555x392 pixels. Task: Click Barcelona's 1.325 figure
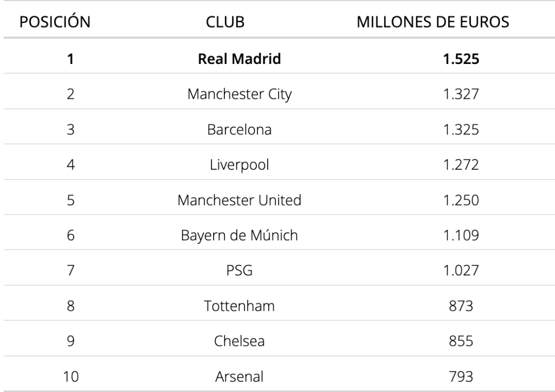point(461,130)
